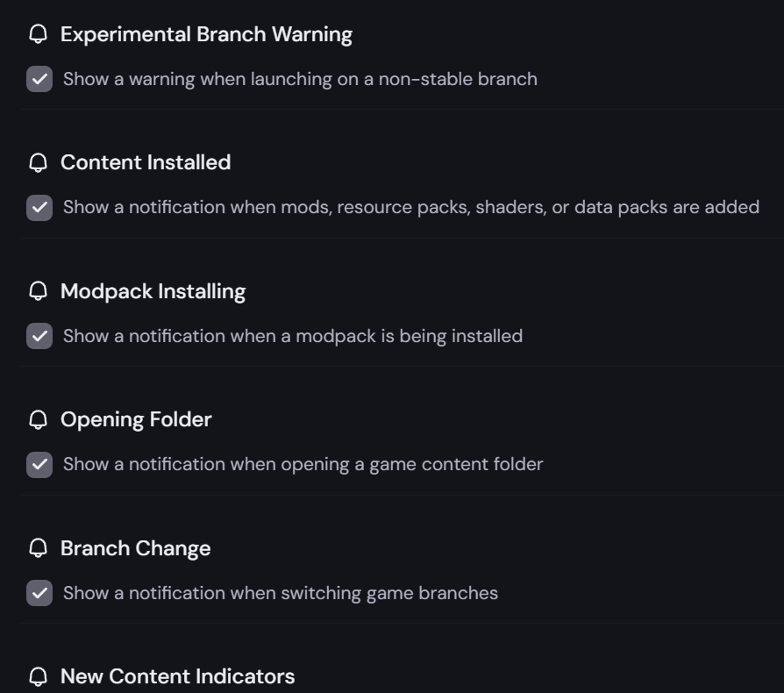784x693 pixels.
Task: Click the bell icon beside Experimental Branch Warning
Action: (38, 34)
